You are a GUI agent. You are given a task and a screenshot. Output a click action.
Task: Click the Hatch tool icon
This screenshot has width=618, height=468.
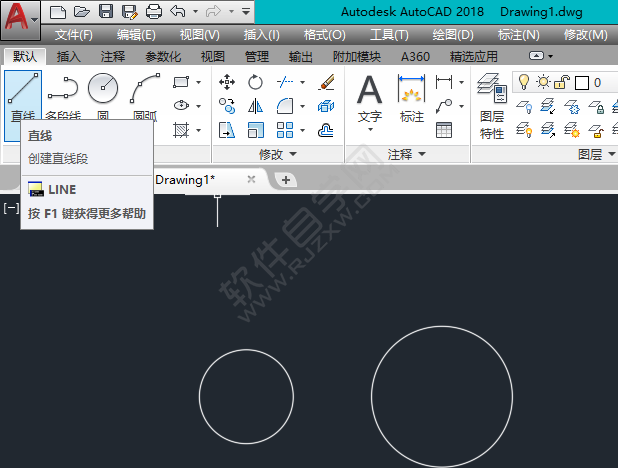tap(181, 130)
